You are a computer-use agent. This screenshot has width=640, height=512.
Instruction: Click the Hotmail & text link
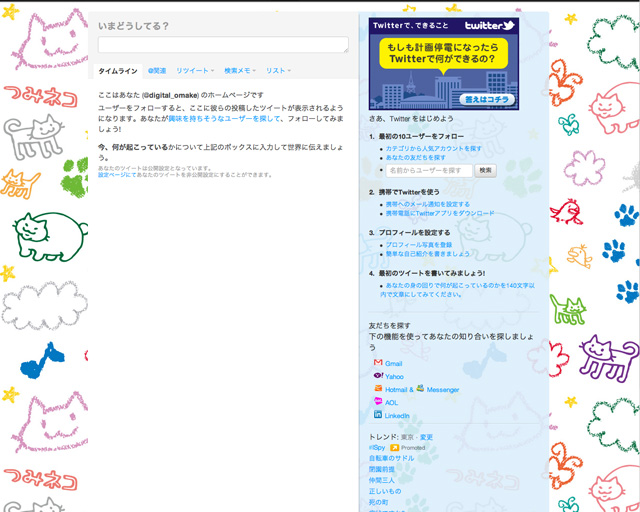tap(399, 390)
